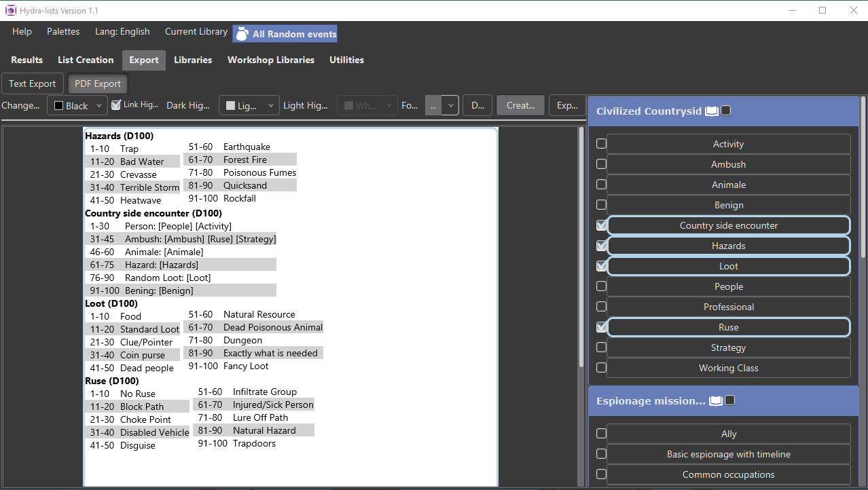The width and height of the screenshot is (868, 490).
Task: Switch to the Libraries tab
Action: pos(193,60)
